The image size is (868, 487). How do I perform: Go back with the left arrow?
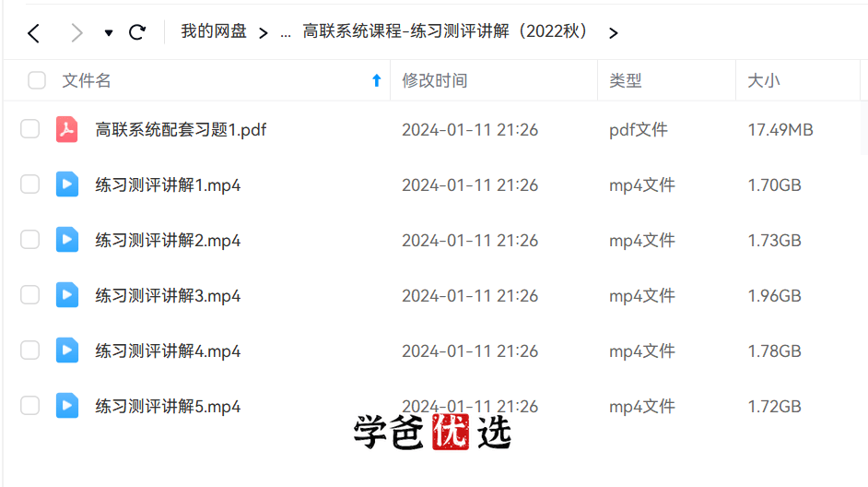34,32
